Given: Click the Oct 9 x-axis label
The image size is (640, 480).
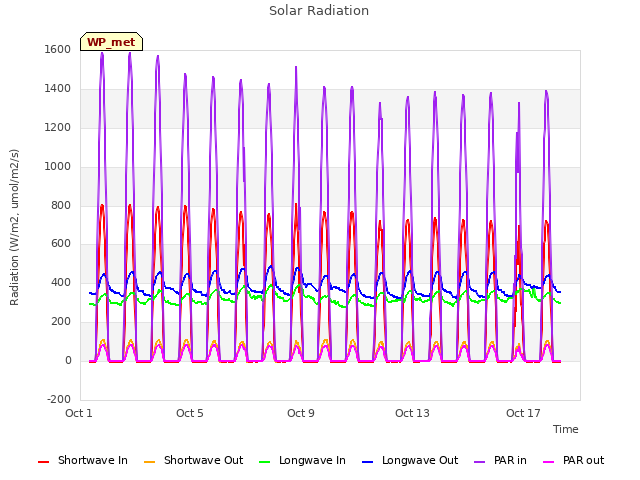Looking at the screenshot, I should point(301,413).
